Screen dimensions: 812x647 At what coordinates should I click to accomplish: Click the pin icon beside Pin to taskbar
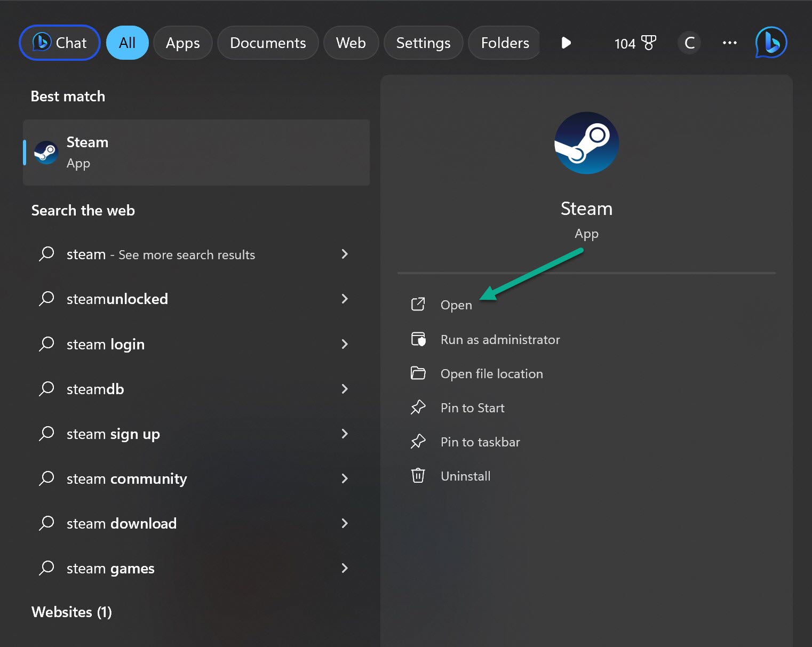[418, 442]
